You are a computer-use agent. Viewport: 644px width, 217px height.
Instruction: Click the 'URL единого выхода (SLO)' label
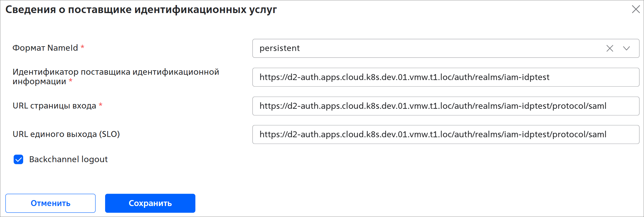(66, 134)
